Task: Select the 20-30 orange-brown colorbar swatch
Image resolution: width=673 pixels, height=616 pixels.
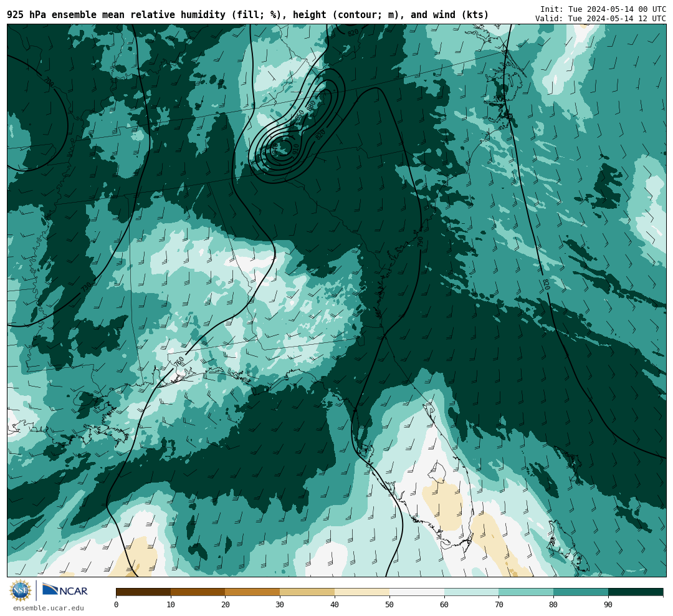Action: [252, 592]
